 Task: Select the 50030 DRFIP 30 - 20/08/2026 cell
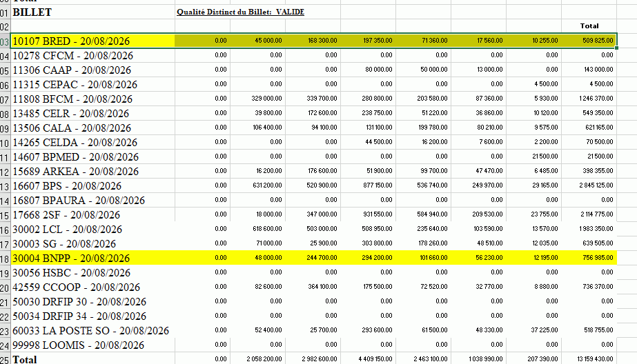[93, 301]
